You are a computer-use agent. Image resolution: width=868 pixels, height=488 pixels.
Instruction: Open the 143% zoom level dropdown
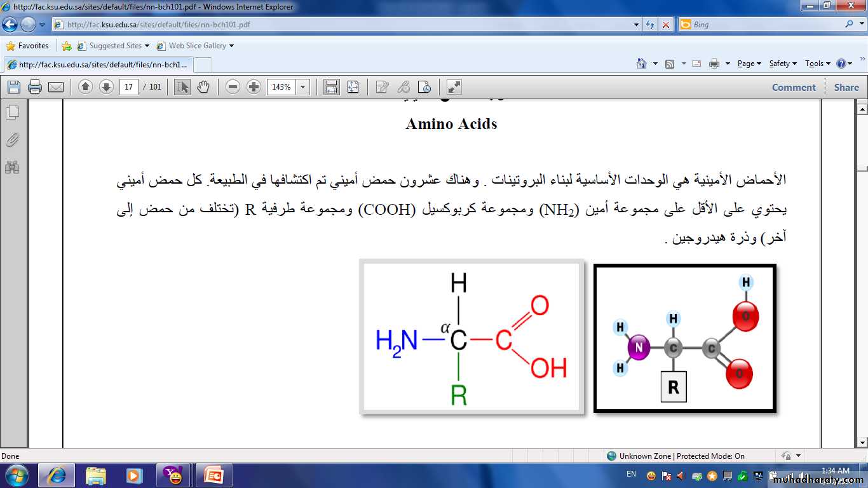(x=303, y=87)
